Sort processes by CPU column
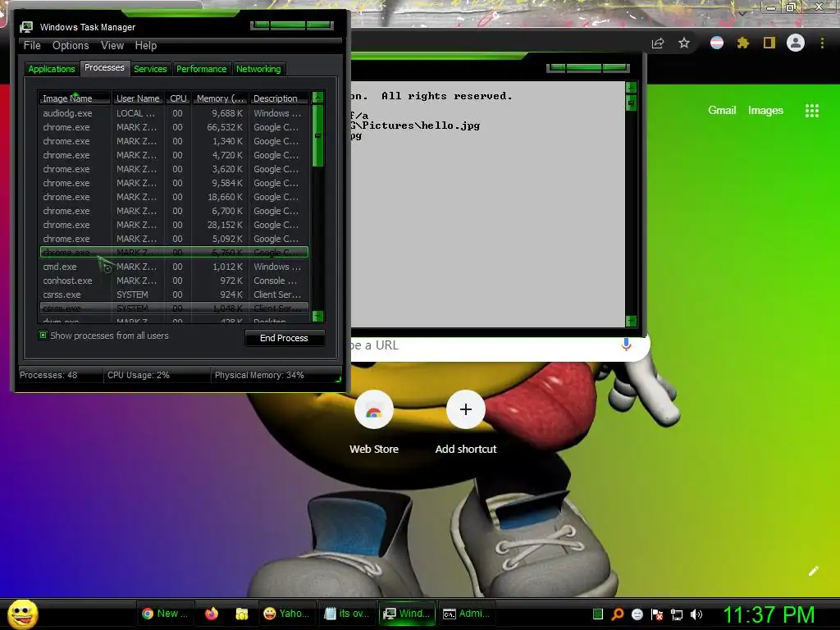This screenshot has width=840, height=630. pos(178,98)
